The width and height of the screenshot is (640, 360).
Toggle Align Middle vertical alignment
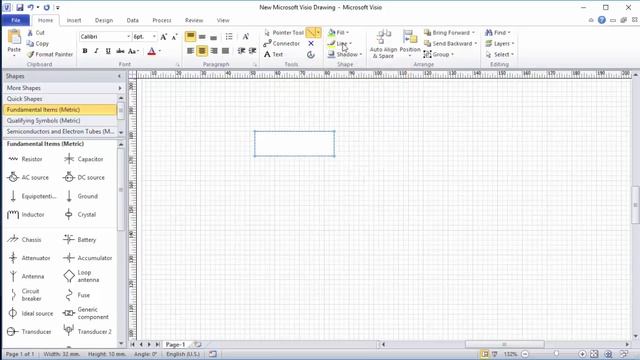click(x=202, y=37)
